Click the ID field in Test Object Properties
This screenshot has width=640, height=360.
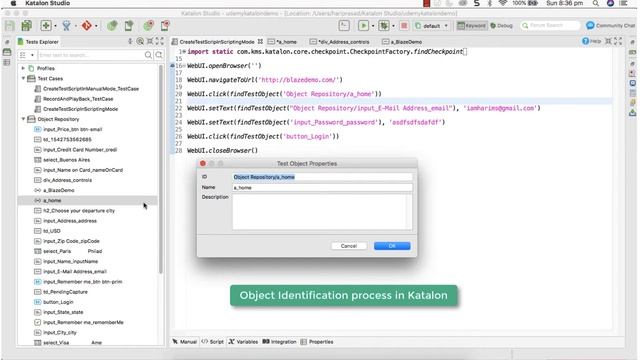coord(322,177)
